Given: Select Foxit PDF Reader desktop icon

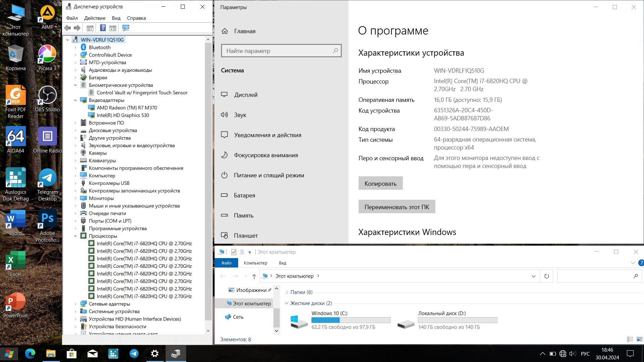Looking at the screenshot, I should pyautogui.click(x=15, y=102).
